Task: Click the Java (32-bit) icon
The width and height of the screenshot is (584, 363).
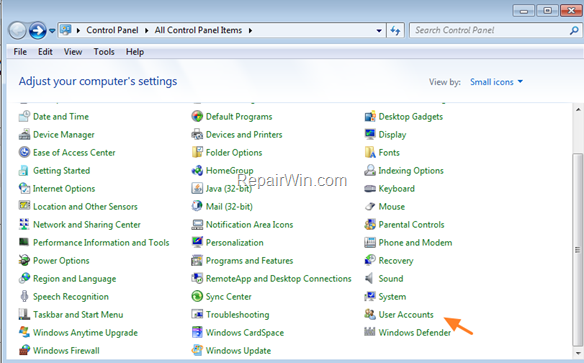Action: 197,188
